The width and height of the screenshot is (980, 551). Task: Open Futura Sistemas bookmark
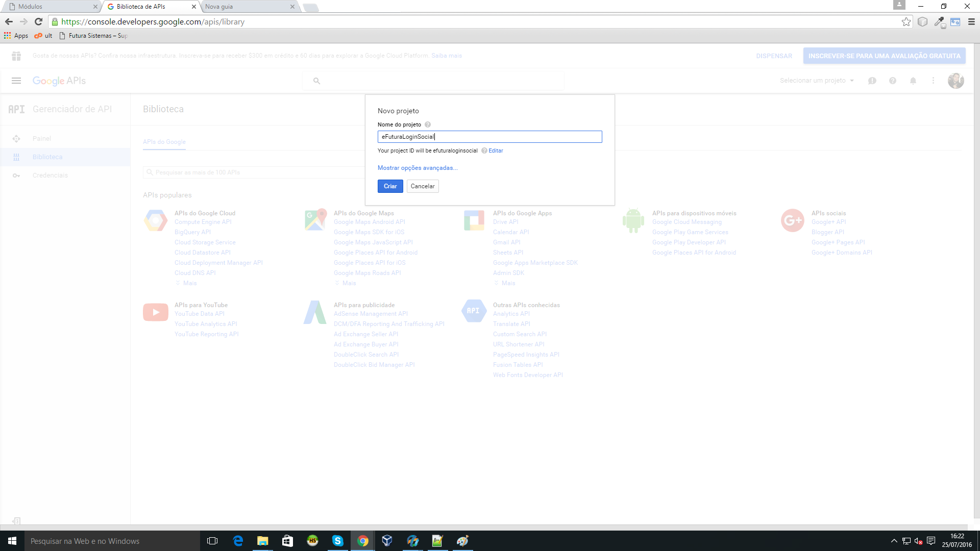(x=93, y=36)
